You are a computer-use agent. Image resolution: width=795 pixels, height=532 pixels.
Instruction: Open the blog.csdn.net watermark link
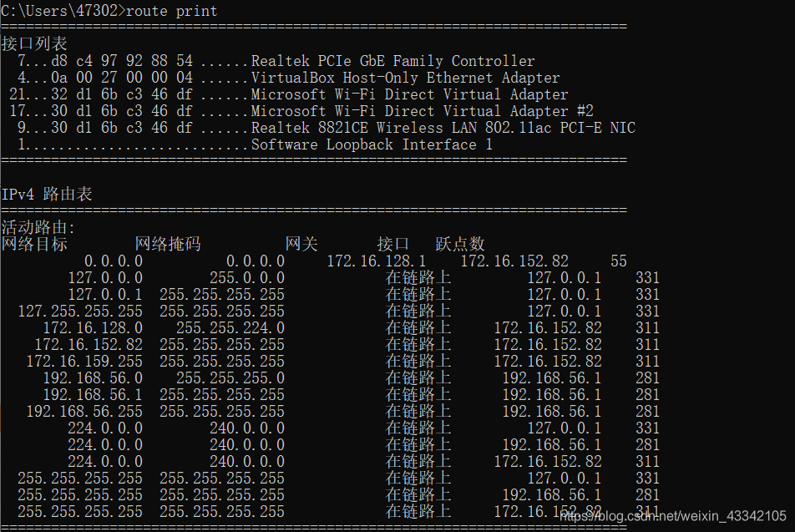coord(672,517)
